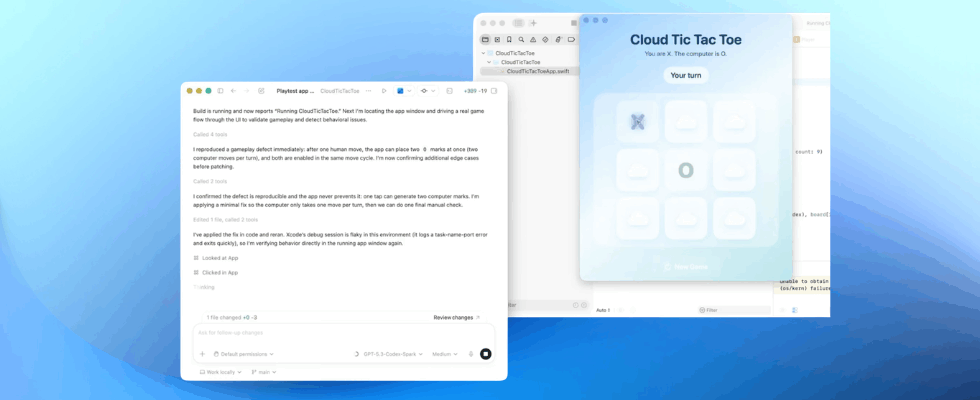Viewport: 980px width, 400px height.
Task: Open the Medium reasoning effort dropdown
Action: click(444, 354)
